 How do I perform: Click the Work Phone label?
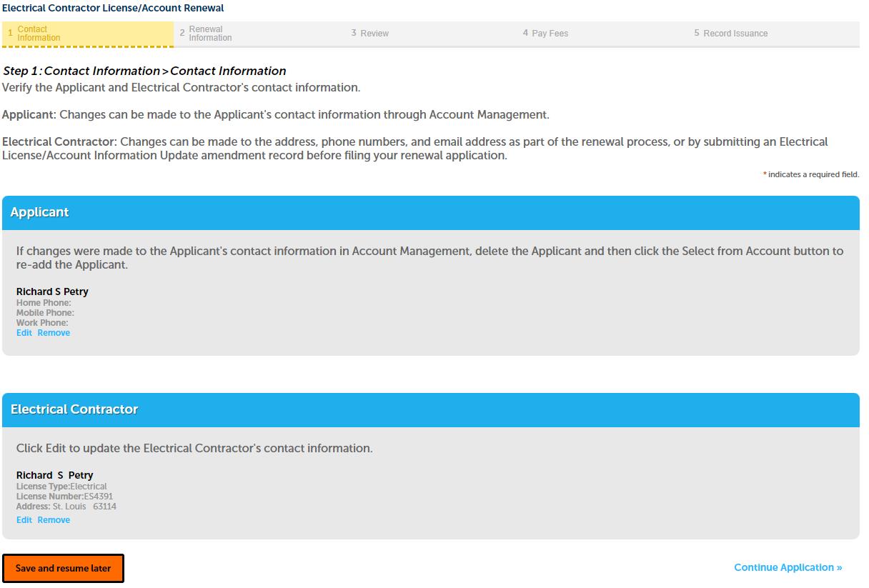(42, 323)
